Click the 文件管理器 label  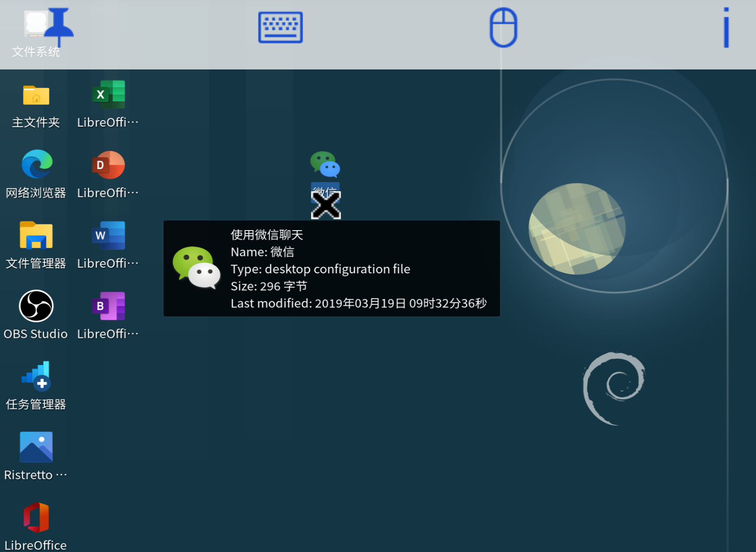pos(36,263)
